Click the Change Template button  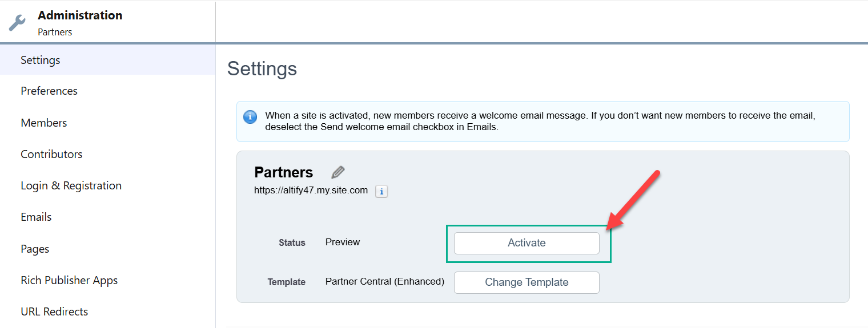527,282
